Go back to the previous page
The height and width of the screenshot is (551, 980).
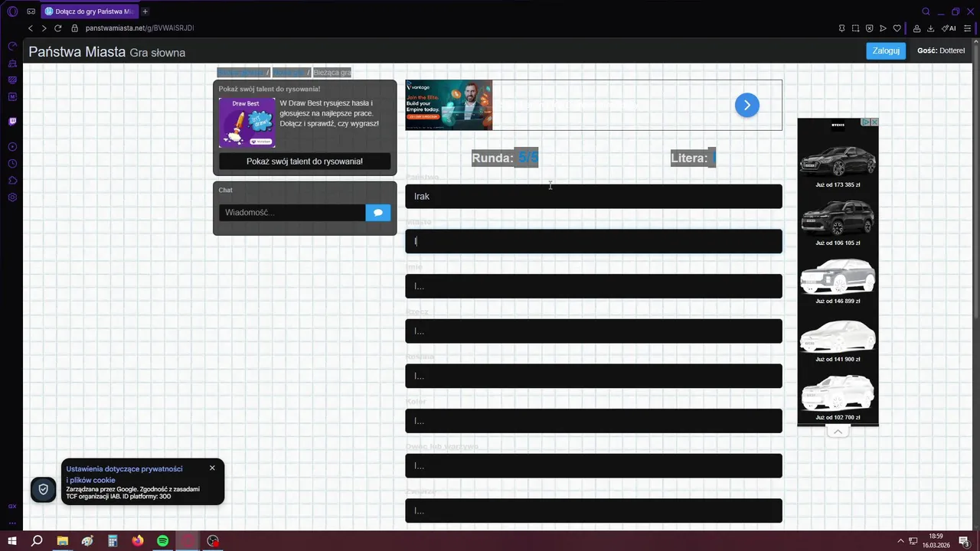pos(30,28)
